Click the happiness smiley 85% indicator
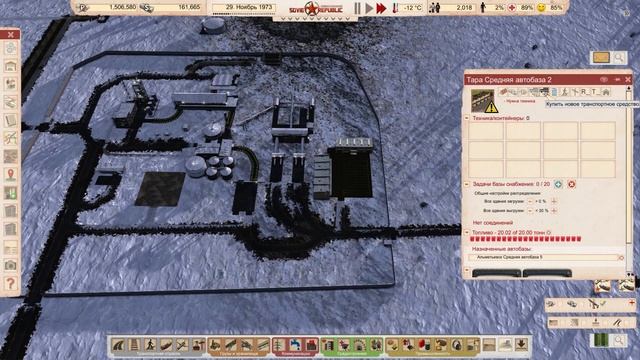 coord(549,7)
